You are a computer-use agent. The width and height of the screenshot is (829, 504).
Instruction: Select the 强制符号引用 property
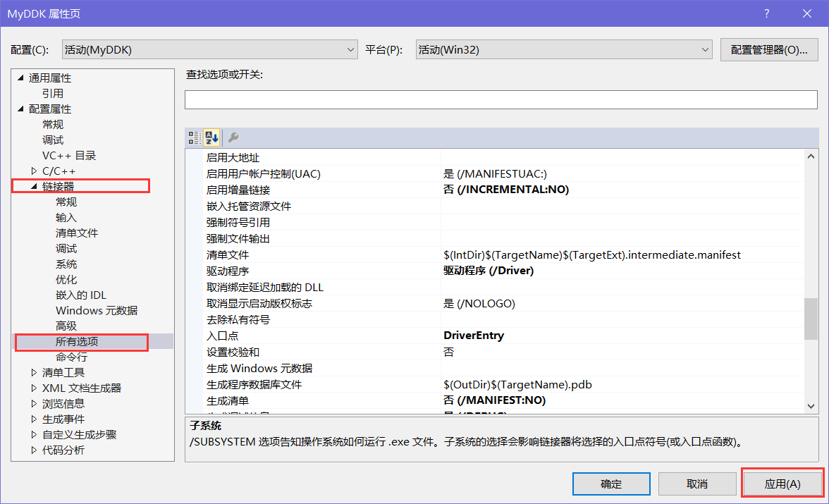238,223
